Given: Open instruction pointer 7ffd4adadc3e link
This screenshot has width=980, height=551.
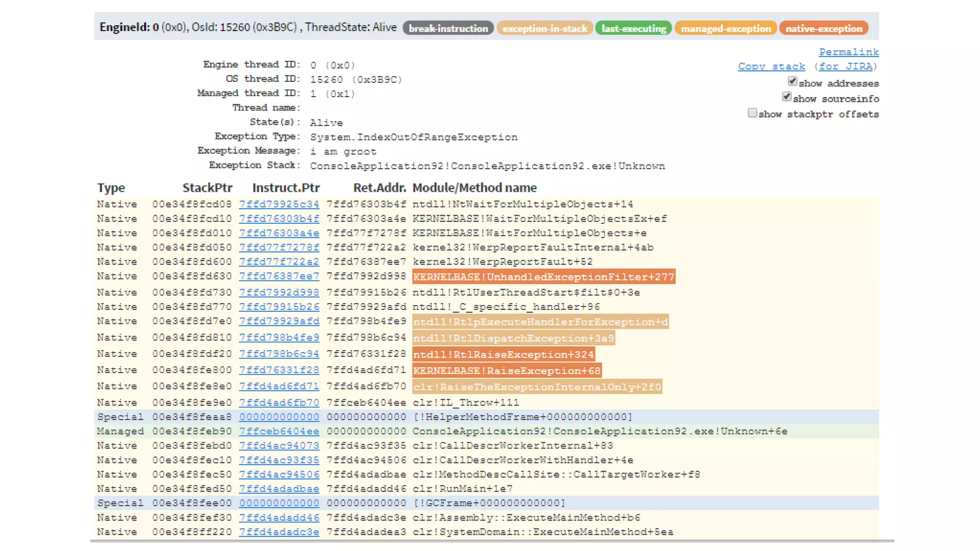Looking at the screenshot, I should (x=279, y=532).
